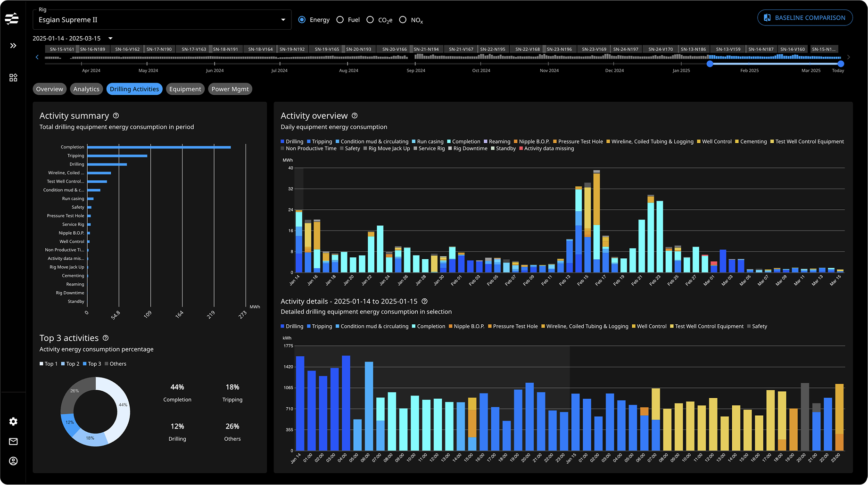The width and height of the screenshot is (868, 485).
Task: Switch to the Power Mgmt tab
Action: click(x=230, y=89)
